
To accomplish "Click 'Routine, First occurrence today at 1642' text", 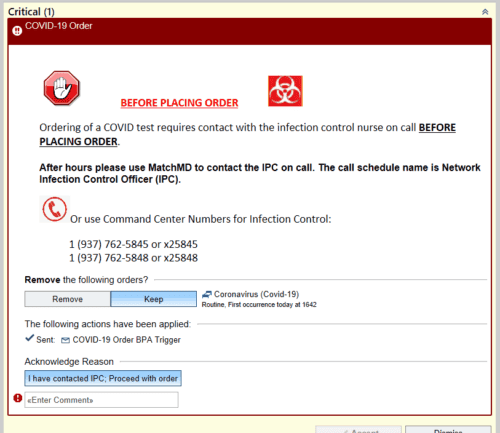I will click(259, 305).
